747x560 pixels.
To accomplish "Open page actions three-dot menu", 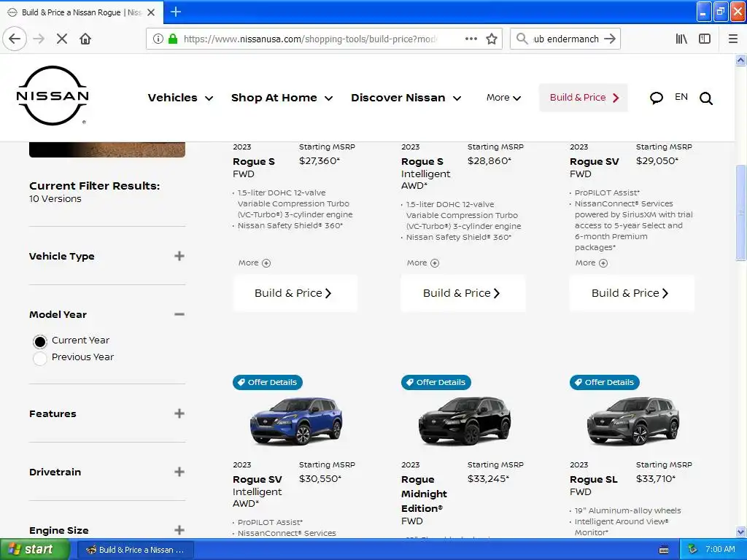I will (471, 39).
